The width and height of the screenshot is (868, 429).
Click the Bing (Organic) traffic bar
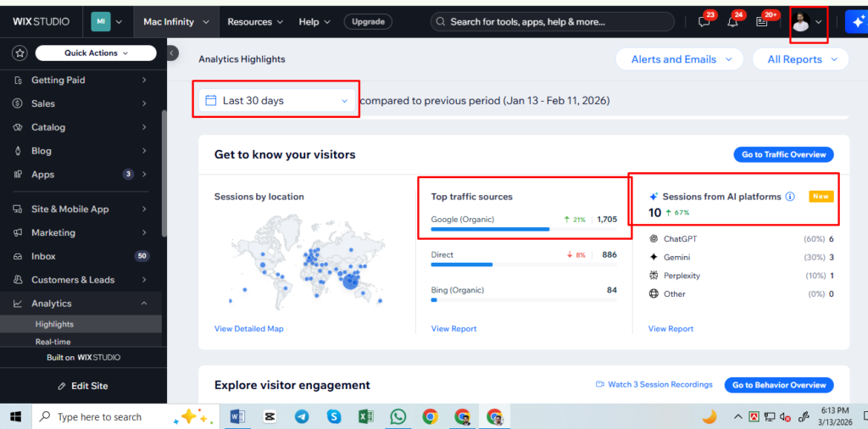click(524, 300)
